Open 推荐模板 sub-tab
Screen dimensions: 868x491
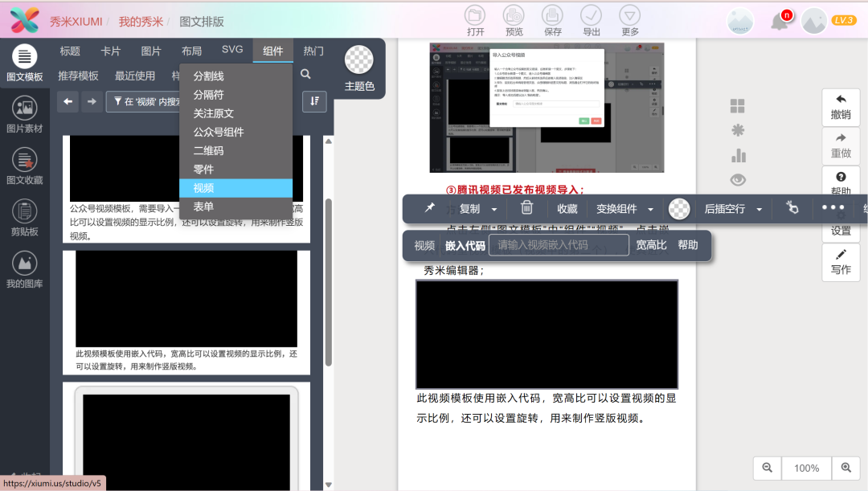coord(78,76)
